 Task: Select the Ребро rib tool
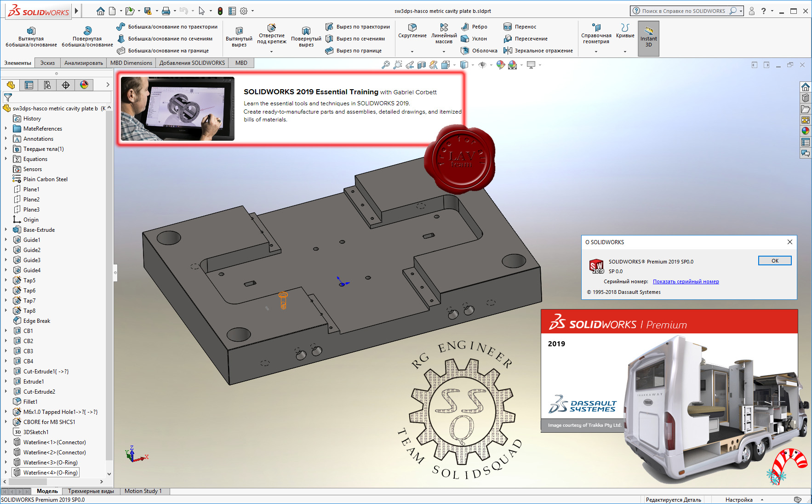click(x=474, y=27)
